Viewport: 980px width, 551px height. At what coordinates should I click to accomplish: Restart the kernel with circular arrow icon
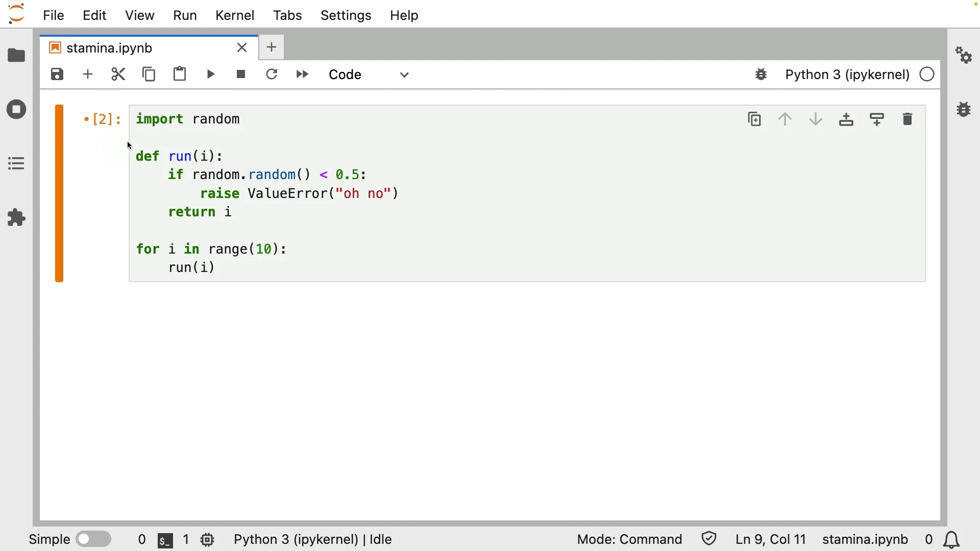tap(272, 74)
